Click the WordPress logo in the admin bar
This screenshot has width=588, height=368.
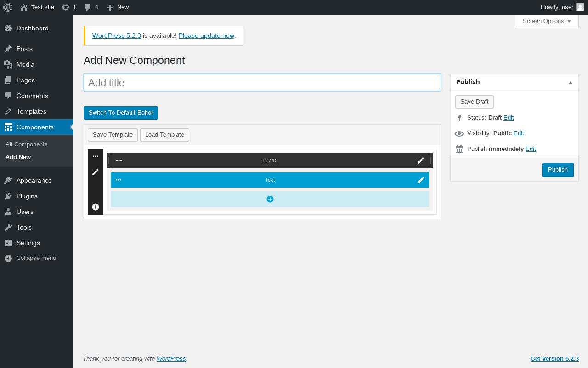coord(8,7)
